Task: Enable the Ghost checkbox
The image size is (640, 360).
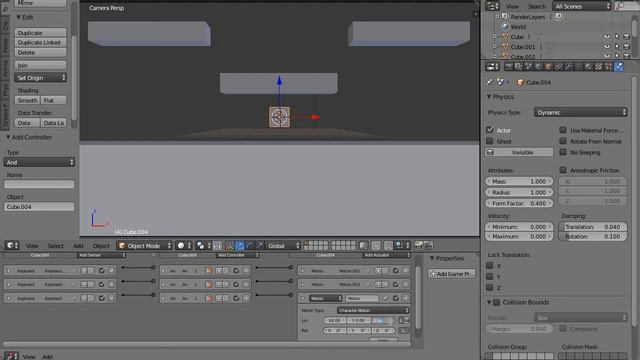Action: tap(490, 141)
